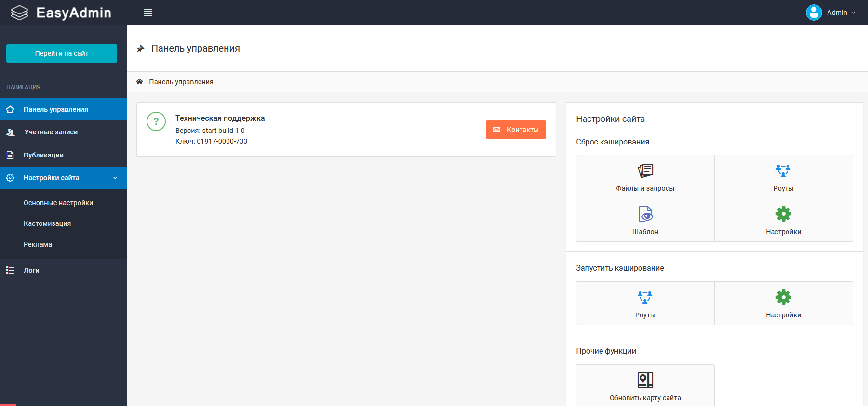This screenshot has width=868, height=406.
Task: Click the green Настройки gear under Запустить кэширование
Action: (784, 297)
